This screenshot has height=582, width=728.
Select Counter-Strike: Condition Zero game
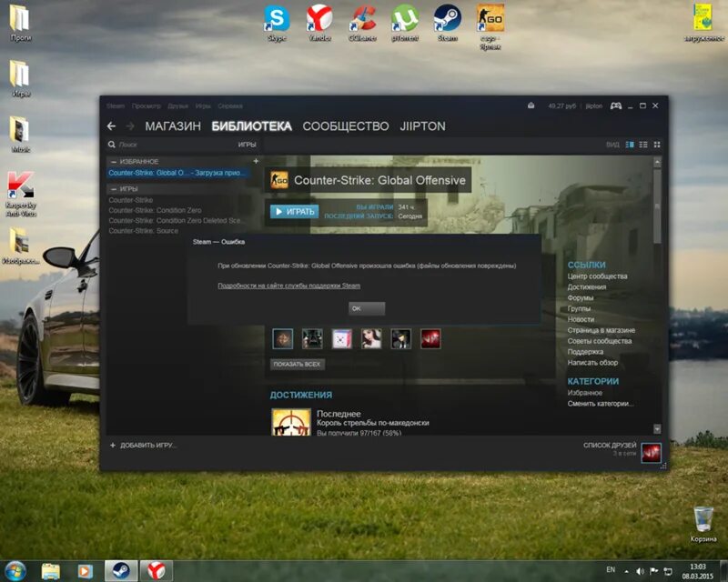coord(155,210)
